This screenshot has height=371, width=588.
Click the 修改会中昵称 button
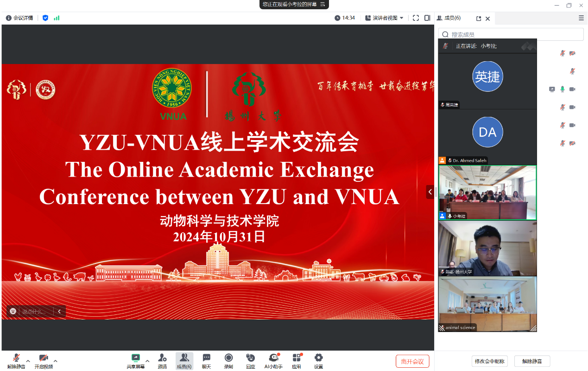click(489, 361)
